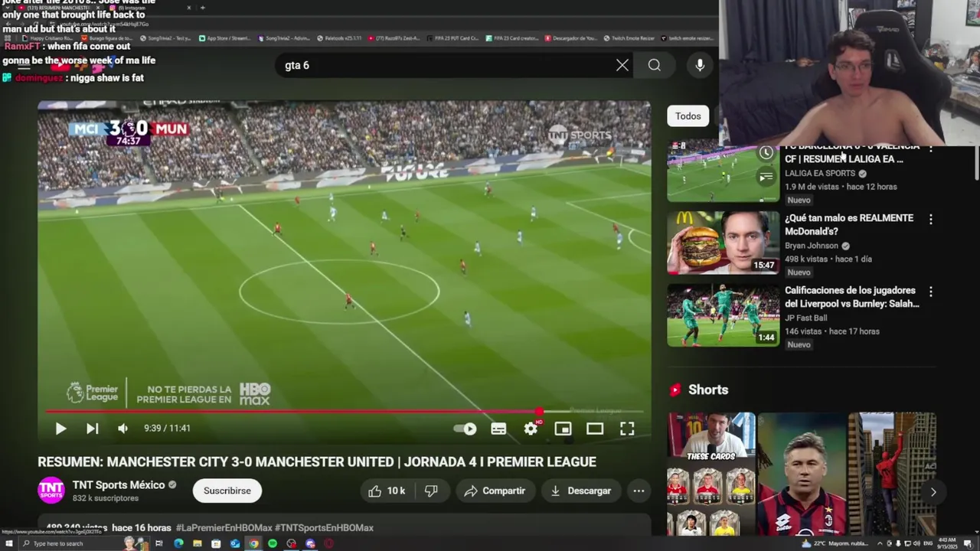Open options menu for Liverpool ratings video

click(931, 292)
